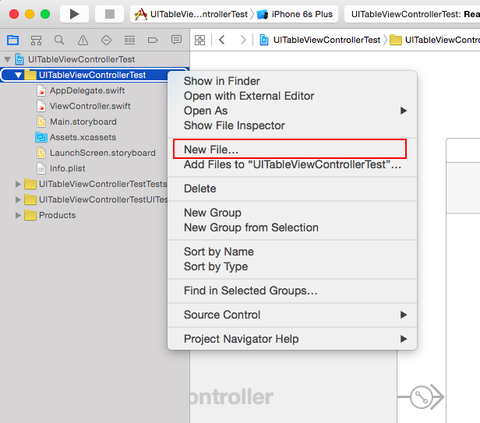
Task: Show the Issue navigator warning icon
Action: (83, 40)
